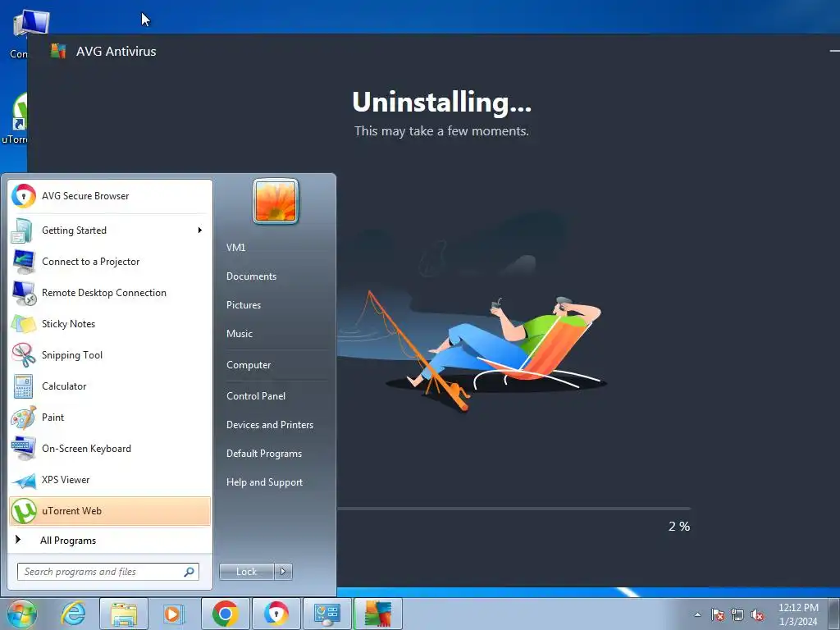Minimize the AVG Antivirus uninstaller window
Viewport: 840px width, 630px height.
834,51
